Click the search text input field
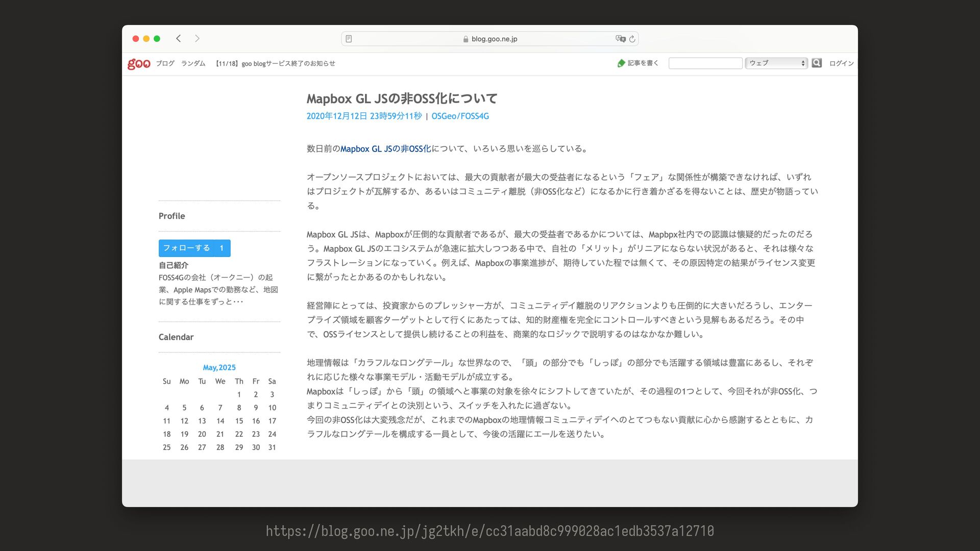The width and height of the screenshot is (980, 551). [705, 63]
